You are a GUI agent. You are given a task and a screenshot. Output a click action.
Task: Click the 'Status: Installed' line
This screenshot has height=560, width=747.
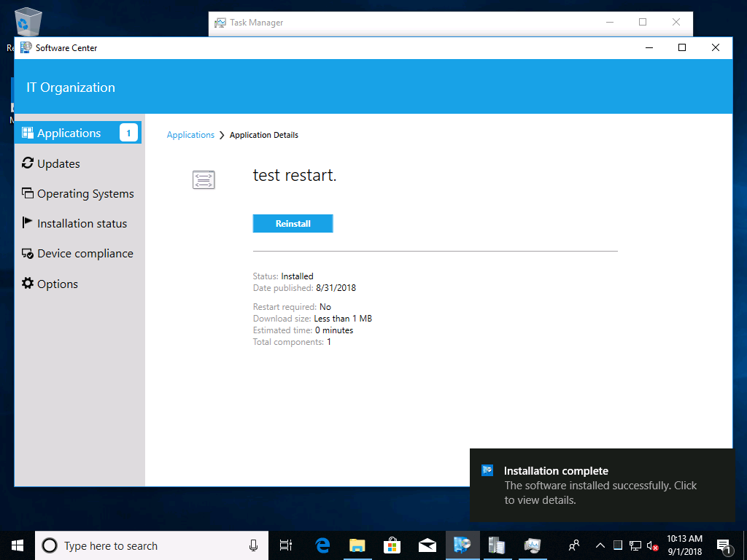(283, 276)
